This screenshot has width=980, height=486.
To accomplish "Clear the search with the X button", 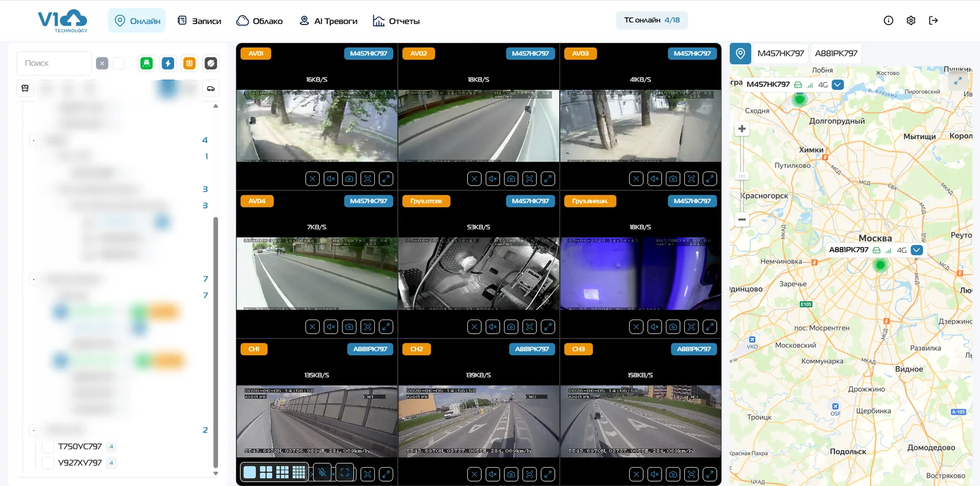I will coord(102,63).
